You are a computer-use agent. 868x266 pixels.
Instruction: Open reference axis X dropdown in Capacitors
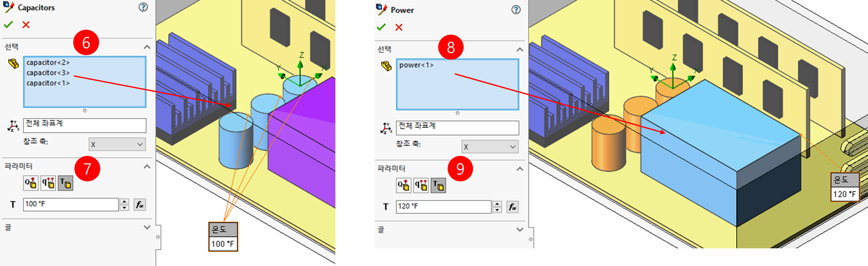[x=117, y=144]
